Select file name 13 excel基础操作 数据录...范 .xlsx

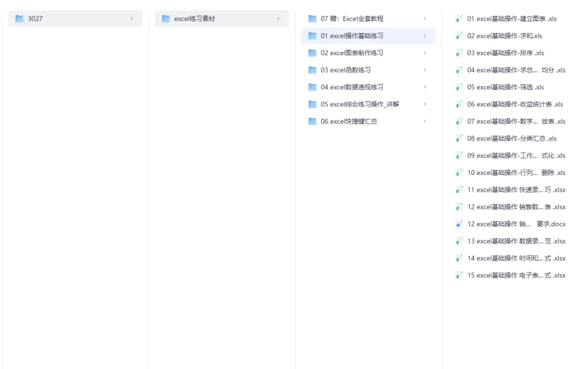click(x=516, y=241)
